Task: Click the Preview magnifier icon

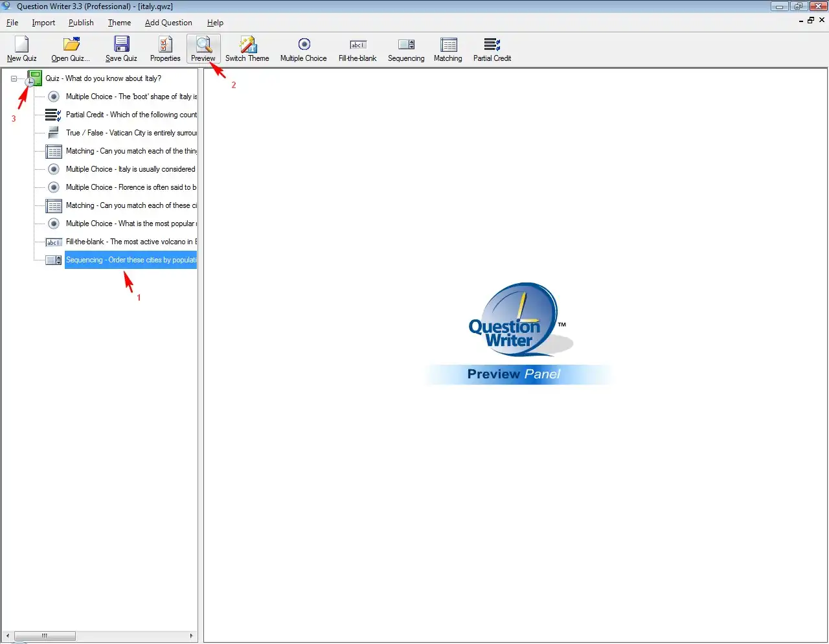Action: (x=203, y=45)
